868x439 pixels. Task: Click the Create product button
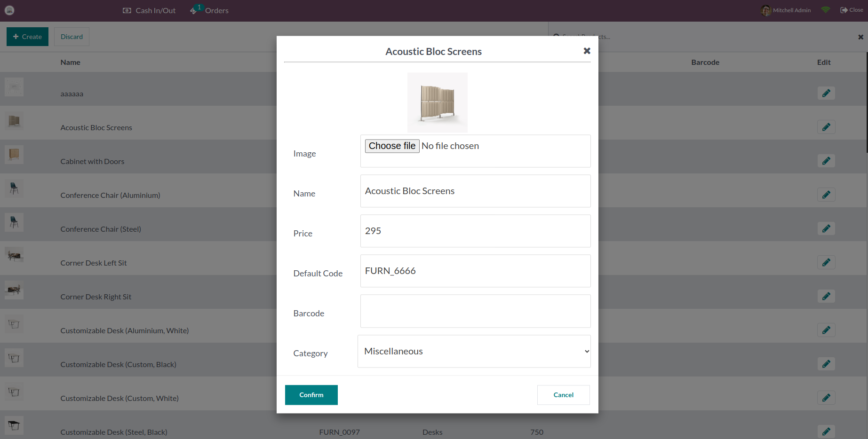27,37
